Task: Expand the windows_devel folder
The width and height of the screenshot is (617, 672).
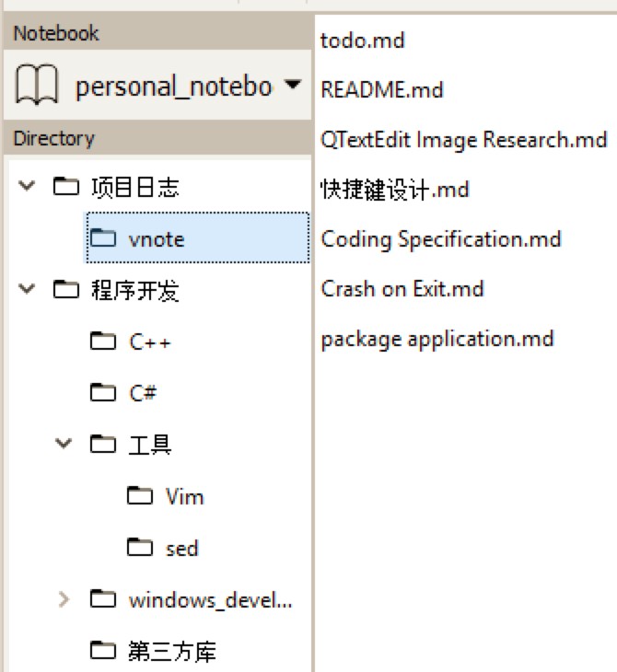Action: click(64, 600)
